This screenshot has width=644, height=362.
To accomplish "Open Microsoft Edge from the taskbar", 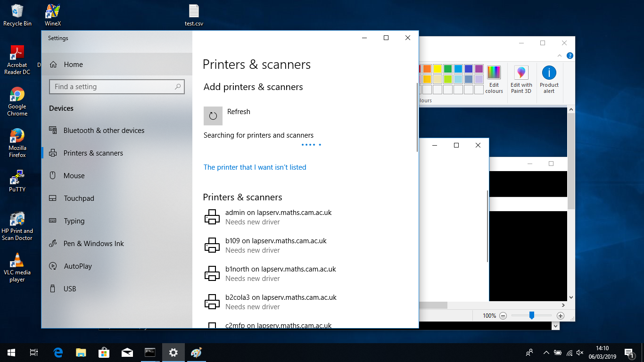I will coord(58,353).
